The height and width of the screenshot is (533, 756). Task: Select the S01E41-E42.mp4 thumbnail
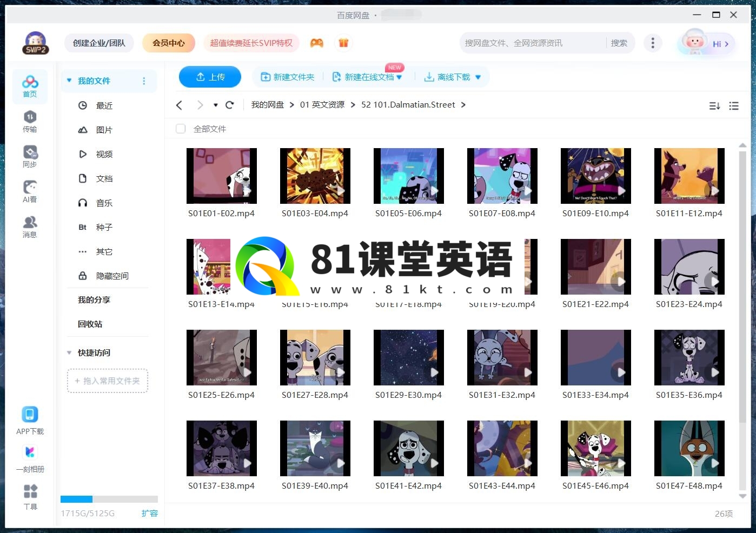pos(409,448)
